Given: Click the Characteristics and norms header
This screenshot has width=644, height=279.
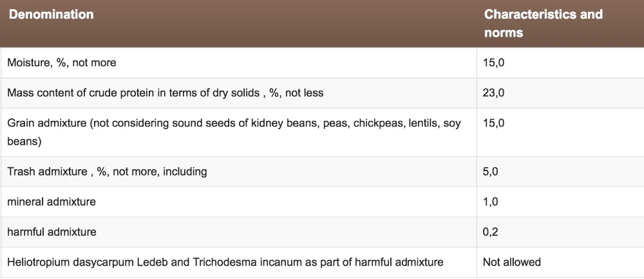Looking at the screenshot, I should (543, 23).
